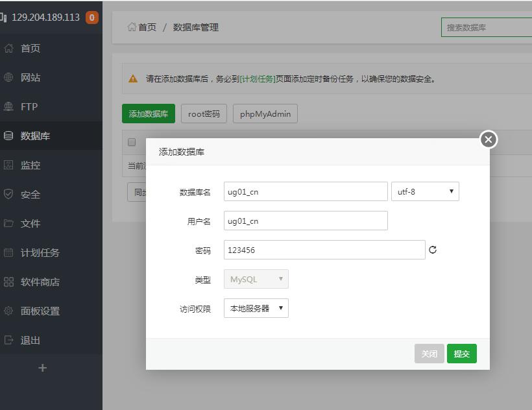The image size is (532, 410).
Task: Click the 关闭 button in dialog
Action: click(x=429, y=354)
